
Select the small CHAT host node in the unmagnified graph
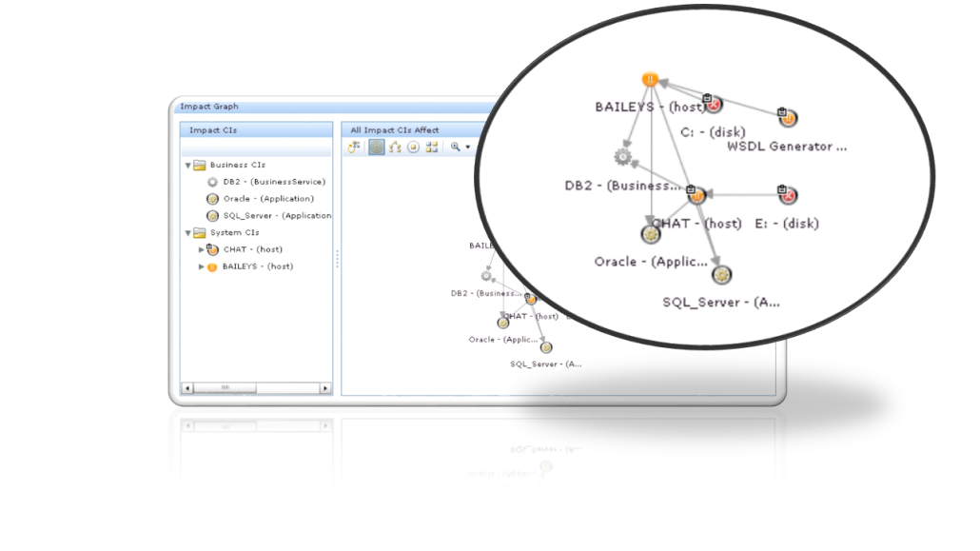531,299
